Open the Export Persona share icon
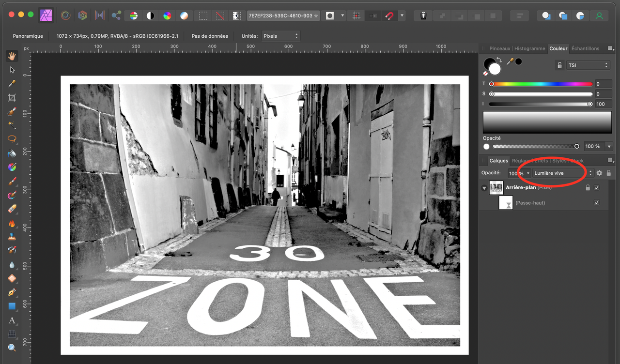This screenshot has height=364, width=620. click(x=116, y=15)
